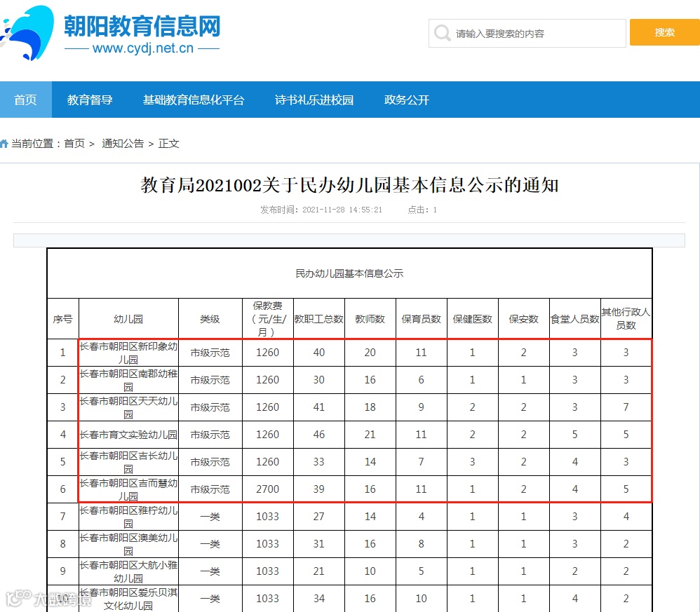Click the 幼儿园 column header

coord(128,319)
